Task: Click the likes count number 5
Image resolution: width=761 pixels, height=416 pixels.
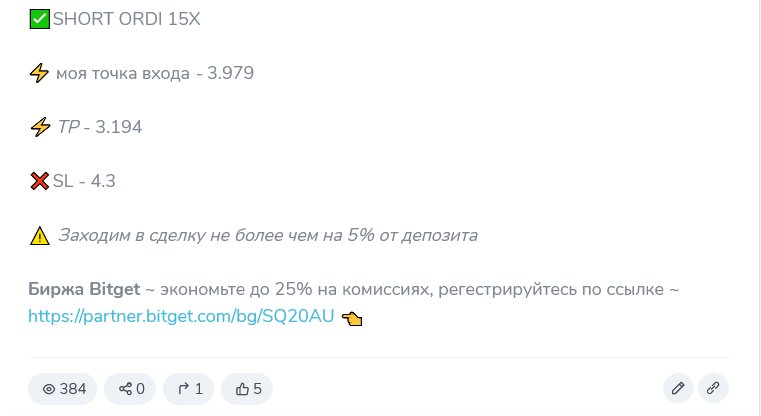Action: [257, 389]
